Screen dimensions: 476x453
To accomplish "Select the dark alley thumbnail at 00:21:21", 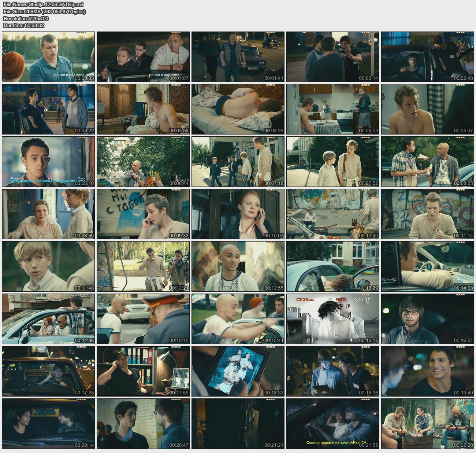I will 238,424.
